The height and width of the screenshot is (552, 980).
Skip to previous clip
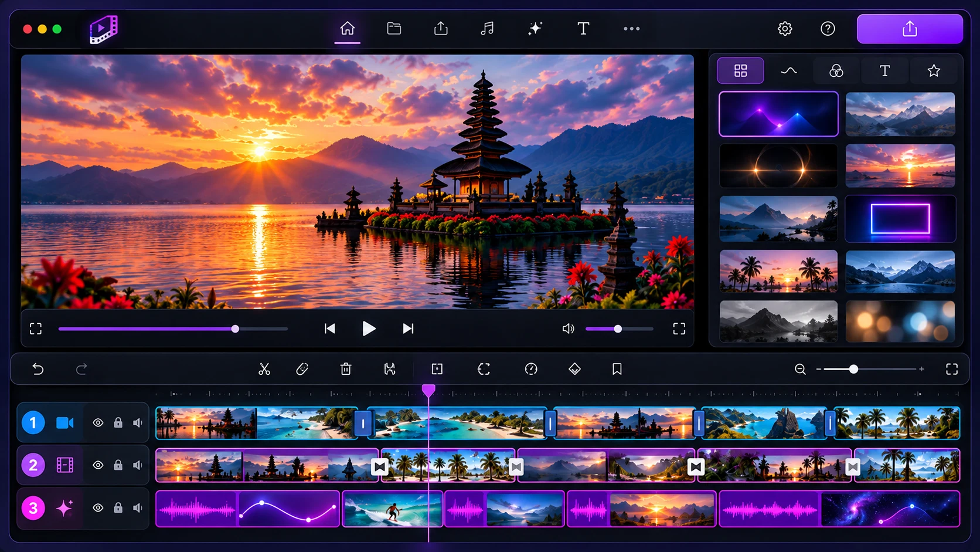coord(330,329)
